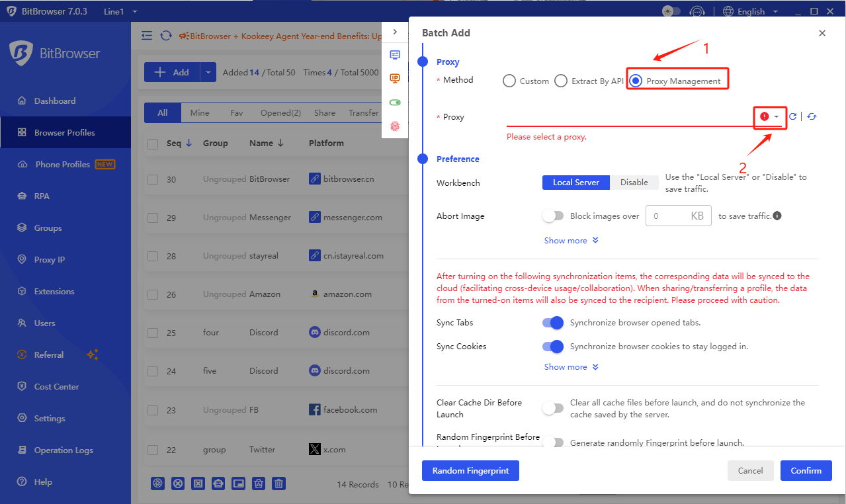Viewport: 846px width, 504px height.
Task: Click the Referral sparkle icon
Action: 93,355
